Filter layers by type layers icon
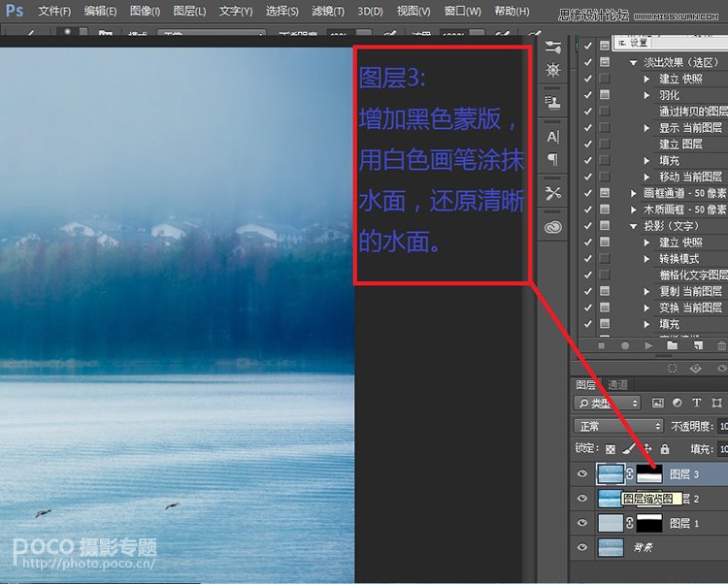This screenshot has height=584, width=728. [x=696, y=403]
